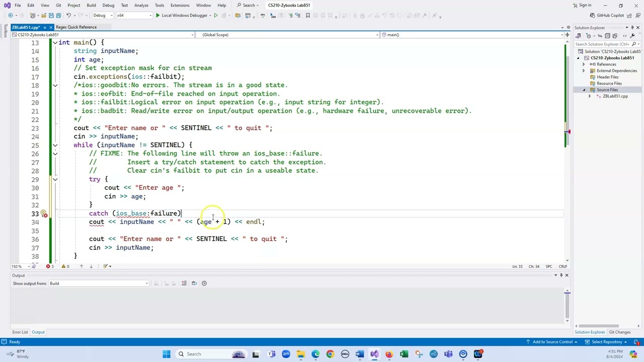
Task: Expand the References node
Action: pos(584,64)
